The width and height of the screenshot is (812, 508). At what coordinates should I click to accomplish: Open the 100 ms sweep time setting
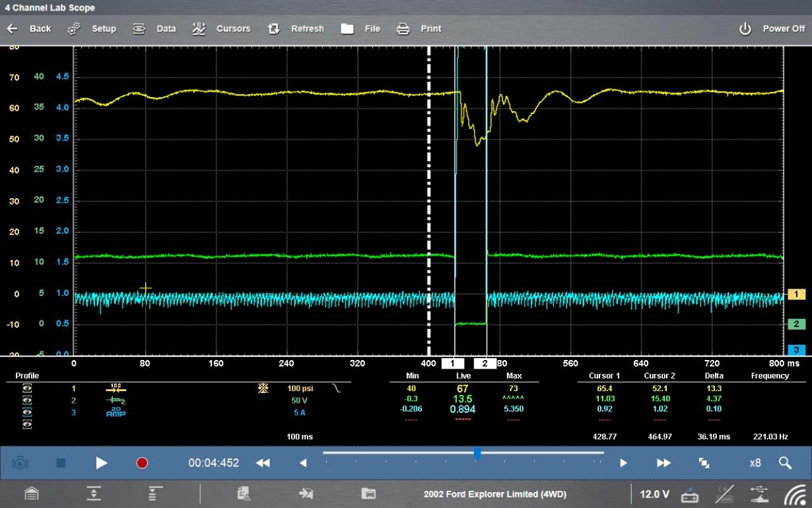pos(299,437)
